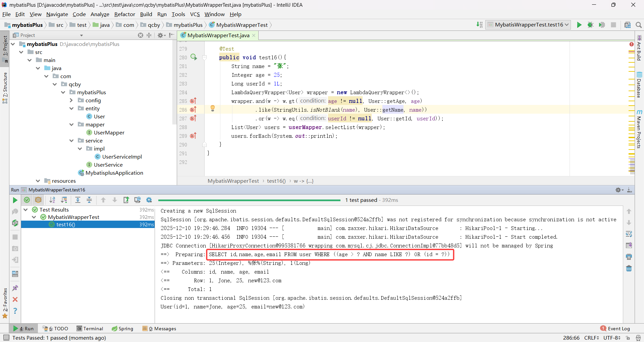644x342 pixels.
Task: Collapse the mapper package node
Action: [x=71, y=124]
